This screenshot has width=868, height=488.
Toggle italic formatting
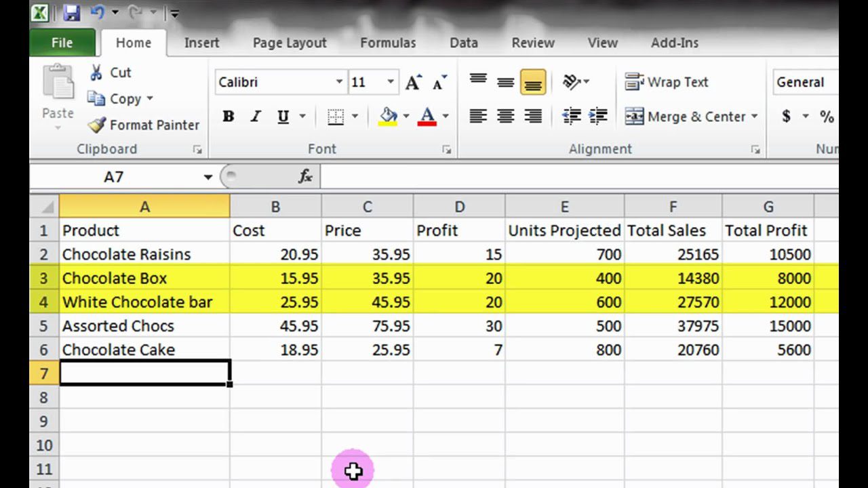coord(255,116)
